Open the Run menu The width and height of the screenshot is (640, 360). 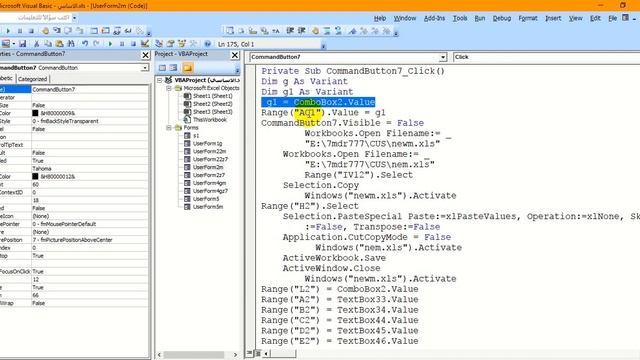point(480,18)
